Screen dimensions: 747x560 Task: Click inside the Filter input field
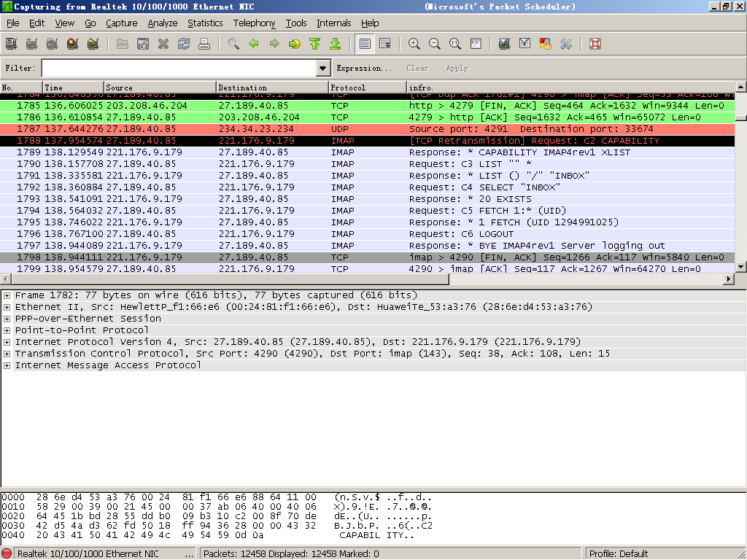179,68
